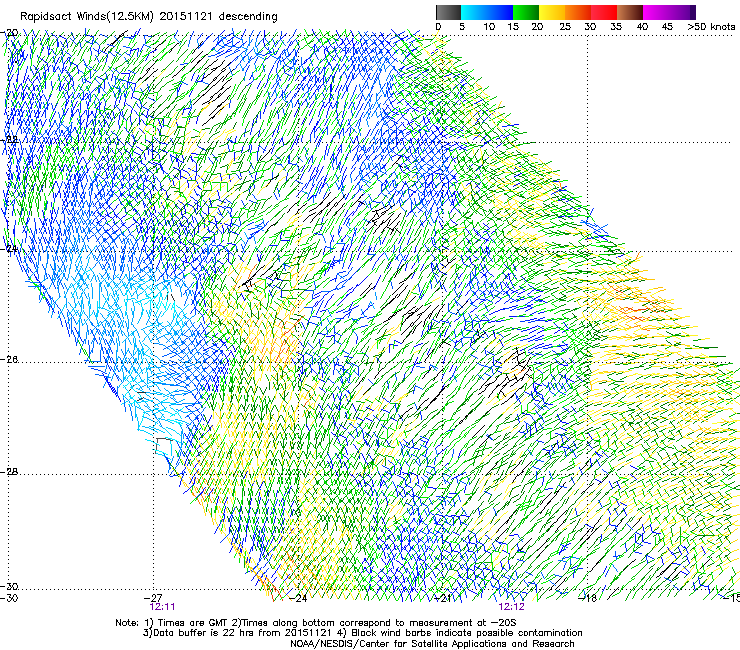Click the gray 0-5 knots color swatch

click(448, 12)
